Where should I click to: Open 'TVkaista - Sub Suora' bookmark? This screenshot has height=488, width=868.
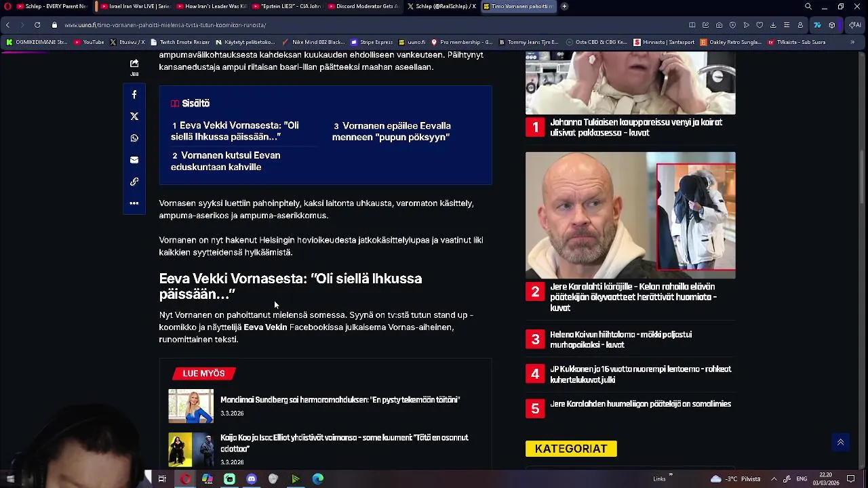[x=797, y=42]
